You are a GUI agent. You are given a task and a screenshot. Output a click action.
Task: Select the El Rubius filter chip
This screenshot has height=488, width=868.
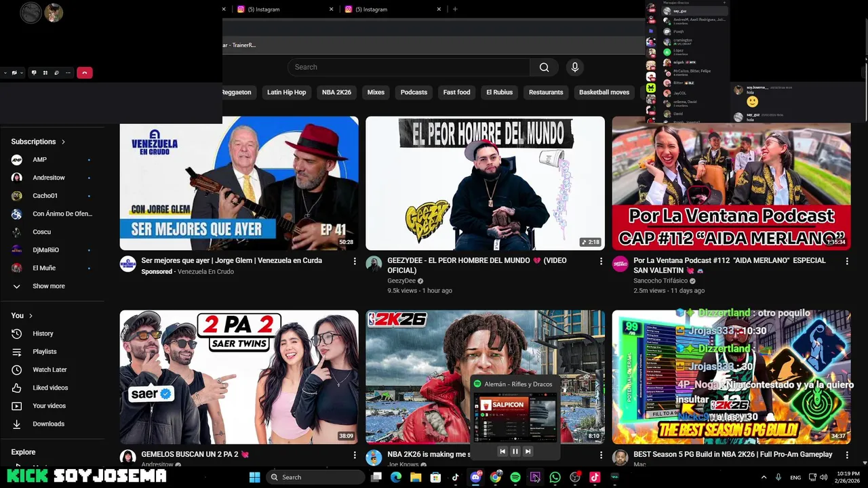coord(499,92)
